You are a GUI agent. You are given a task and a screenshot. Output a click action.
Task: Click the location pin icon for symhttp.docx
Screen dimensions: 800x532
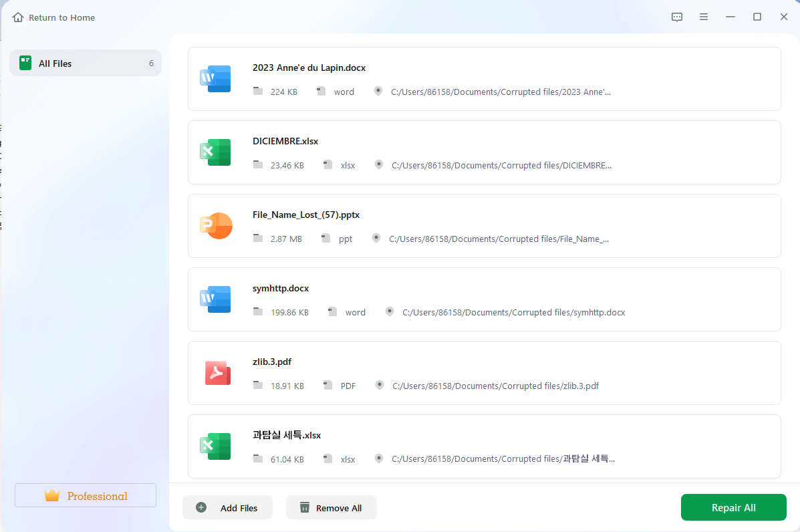click(390, 312)
